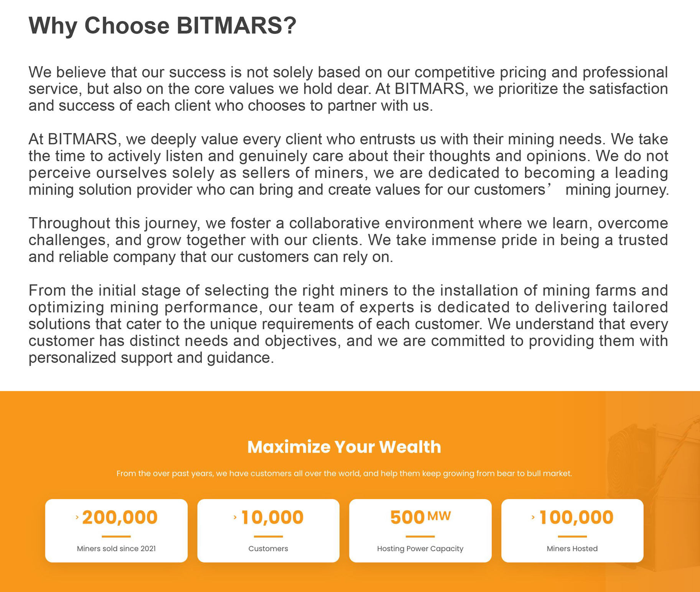The image size is (700, 592).
Task: Click the MW unit beside 500
Action: tap(439, 516)
